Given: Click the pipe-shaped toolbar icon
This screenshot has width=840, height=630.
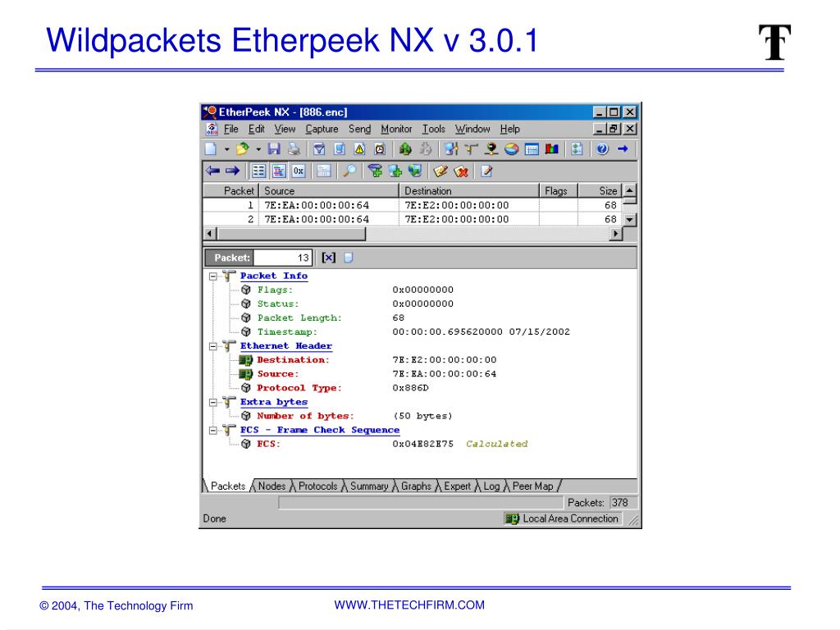Looking at the screenshot, I should coord(471,149).
